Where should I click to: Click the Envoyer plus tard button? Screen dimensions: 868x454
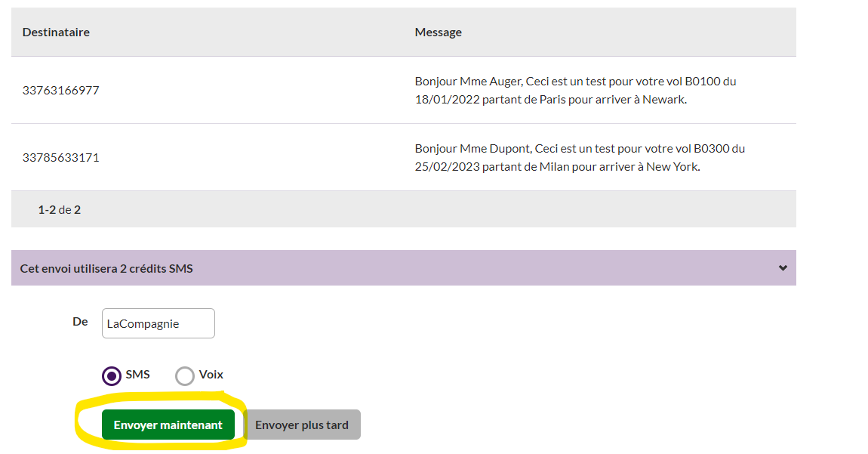point(302,425)
